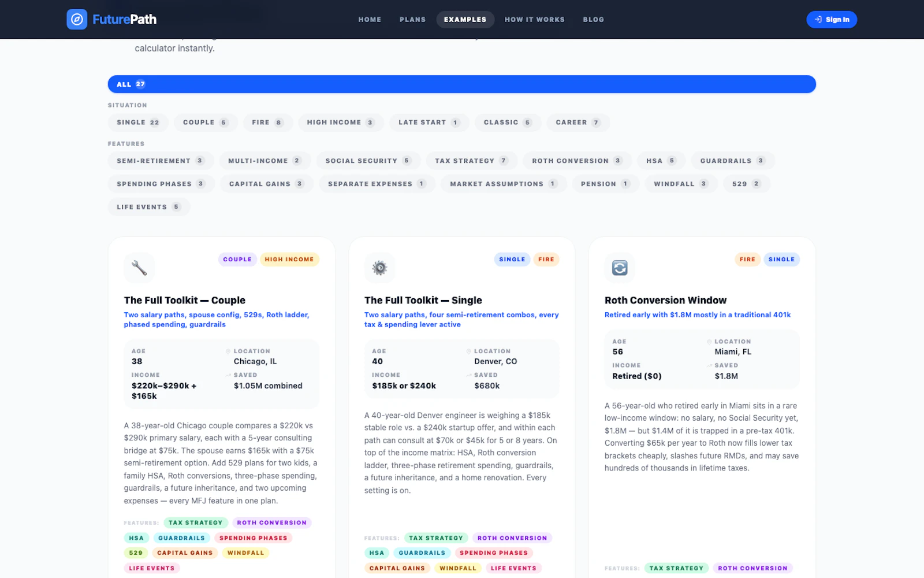Screen dimensions: 924x578
Task: Toggle the Late Start filter chip
Action: [x=429, y=123]
